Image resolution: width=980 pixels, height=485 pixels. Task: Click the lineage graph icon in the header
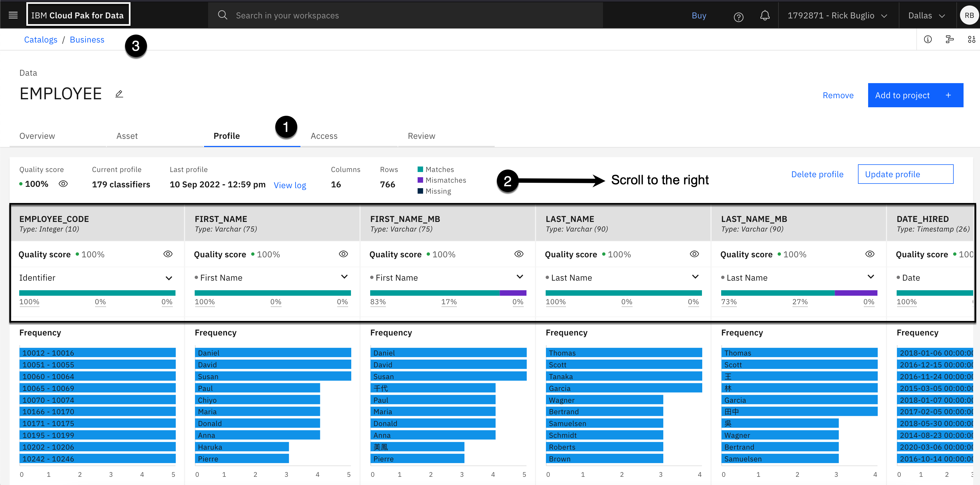click(950, 39)
